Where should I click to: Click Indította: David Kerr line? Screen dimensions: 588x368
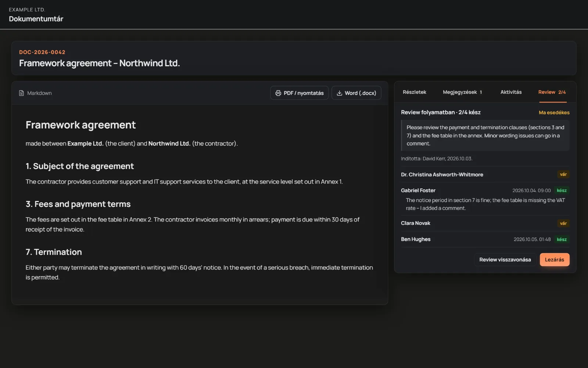tap(437, 159)
